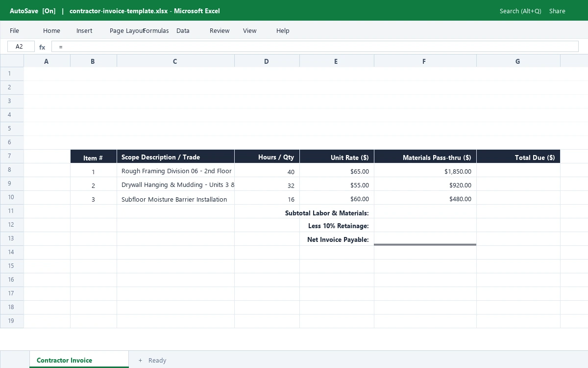This screenshot has width=588, height=368.
Task: Open the Help tab
Action: (283, 30)
